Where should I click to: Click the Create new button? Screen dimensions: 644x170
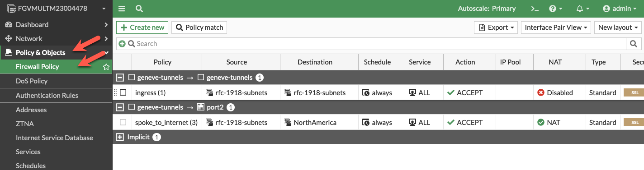[x=142, y=28]
